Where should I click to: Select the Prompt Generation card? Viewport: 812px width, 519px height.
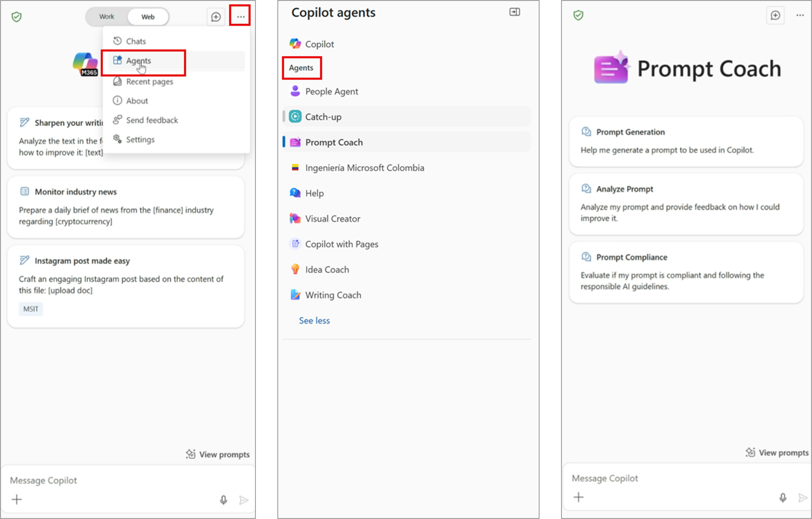point(686,141)
